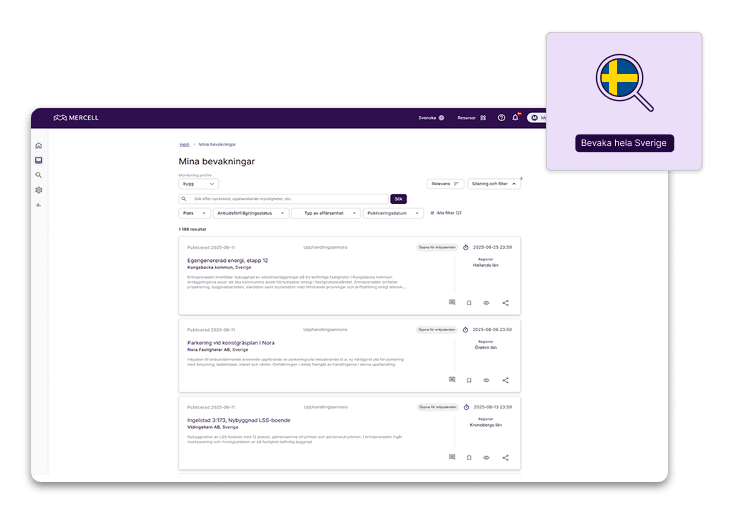Click the Swedish flag magnifier illustration
The width and height of the screenshot is (734, 514).
[624, 83]
